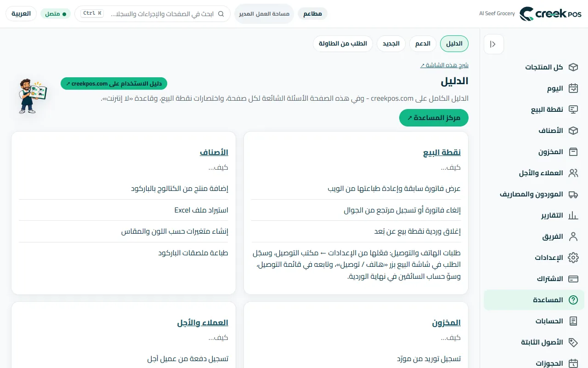Expand عرض فاتورة سابقة وإعادة طباعتها من الويب
Image resolution: width=588 pixels, height=368 pixels.
[x=356, y=189]
